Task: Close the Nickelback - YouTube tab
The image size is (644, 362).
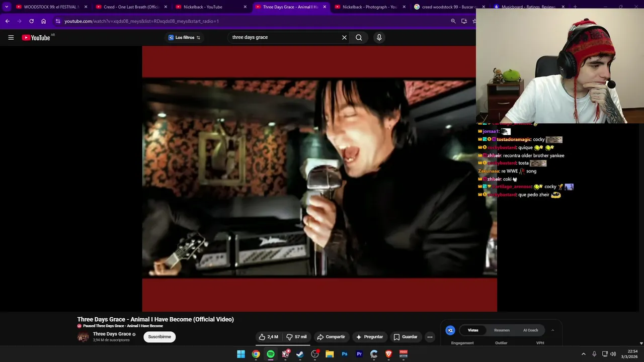Action: [245, 7]
